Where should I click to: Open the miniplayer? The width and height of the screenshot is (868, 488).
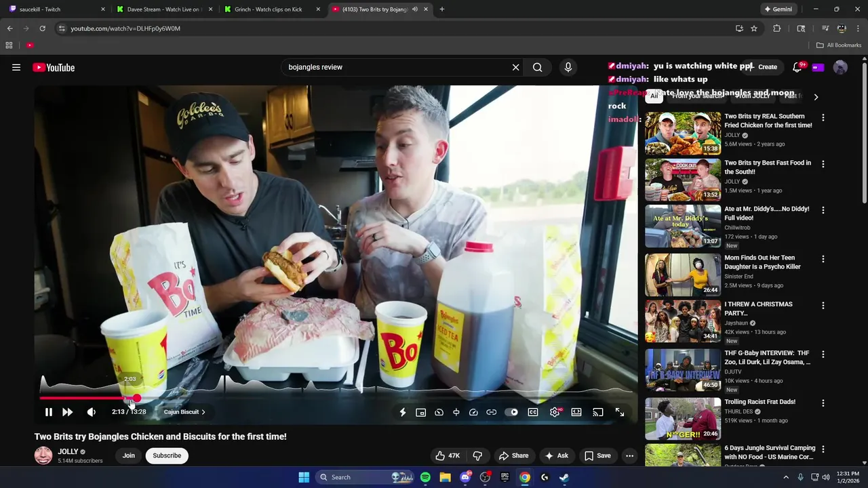coord(421,412)
